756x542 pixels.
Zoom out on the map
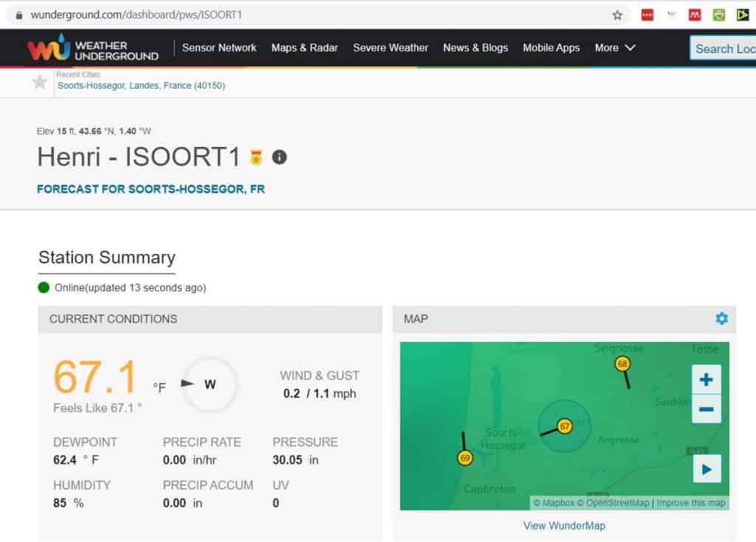point(707,409)
